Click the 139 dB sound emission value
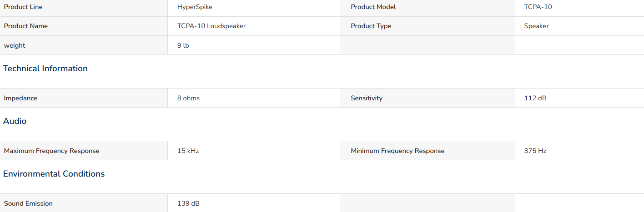The width and height of the screenshot is (644, 212). coord(188,203)
